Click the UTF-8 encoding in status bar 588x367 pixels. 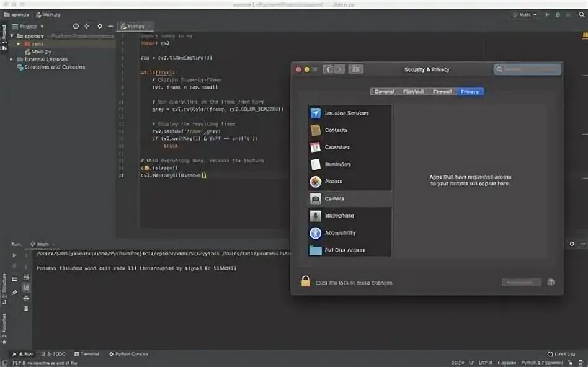(485, 363)
